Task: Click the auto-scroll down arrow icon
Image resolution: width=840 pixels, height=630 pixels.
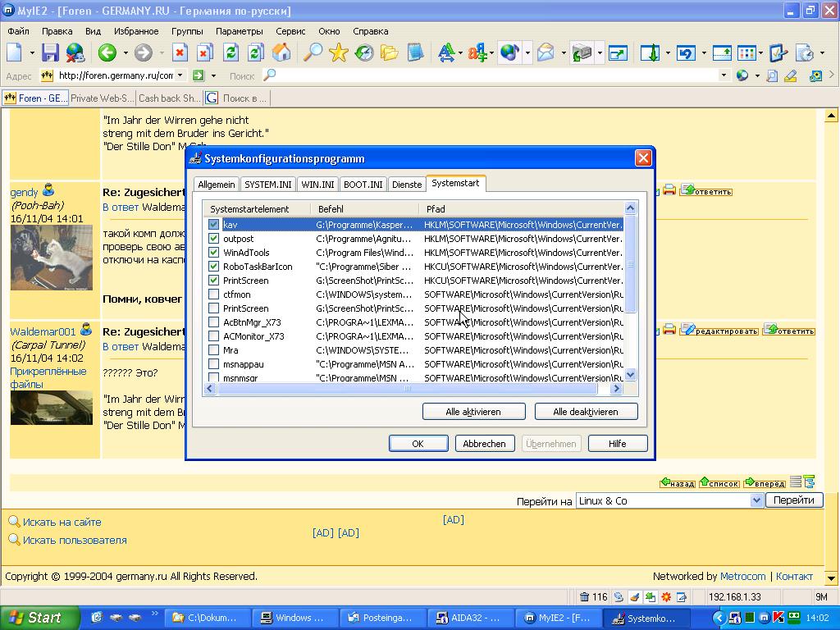Action: click(651, 52)
